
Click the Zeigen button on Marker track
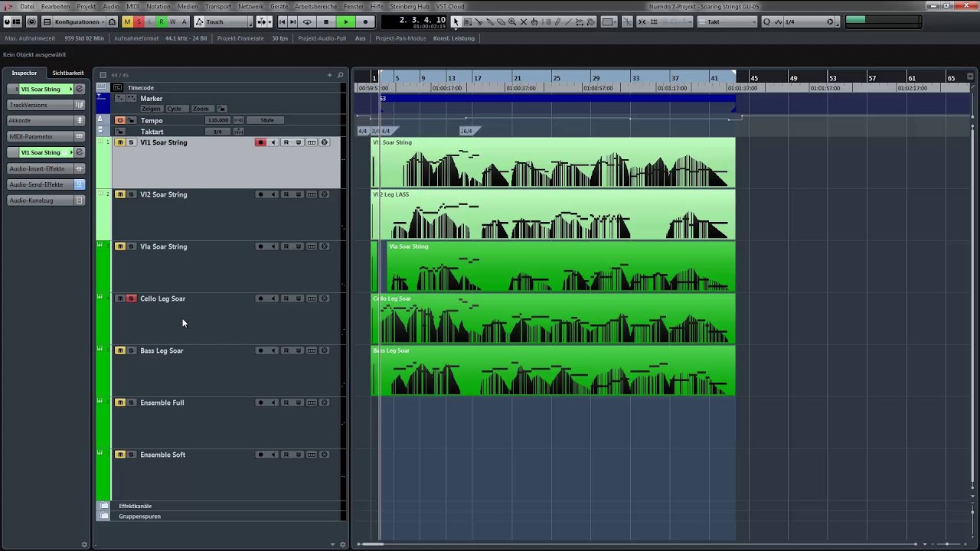pos(152,109)
